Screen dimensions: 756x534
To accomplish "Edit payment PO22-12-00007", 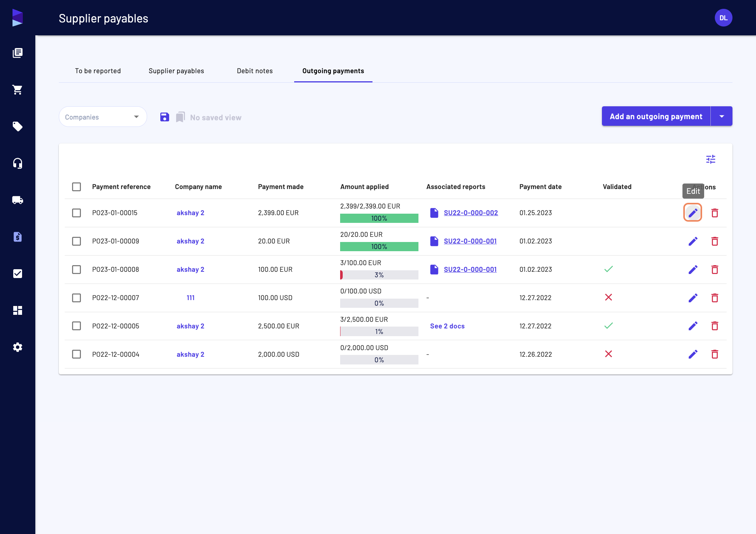I will click(x=693, y=298).
